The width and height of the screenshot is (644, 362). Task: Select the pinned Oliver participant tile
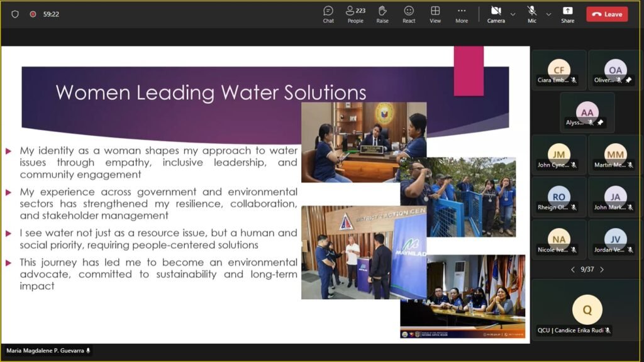615,70
